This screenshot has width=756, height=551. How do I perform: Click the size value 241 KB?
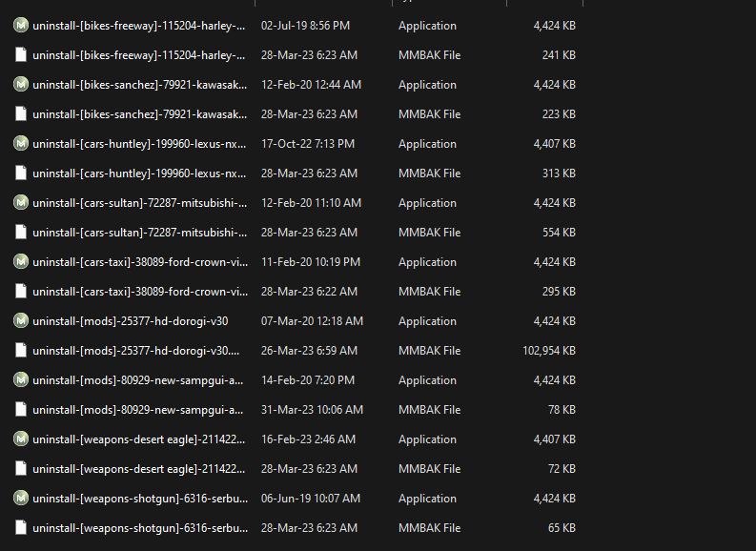point(559,55)
